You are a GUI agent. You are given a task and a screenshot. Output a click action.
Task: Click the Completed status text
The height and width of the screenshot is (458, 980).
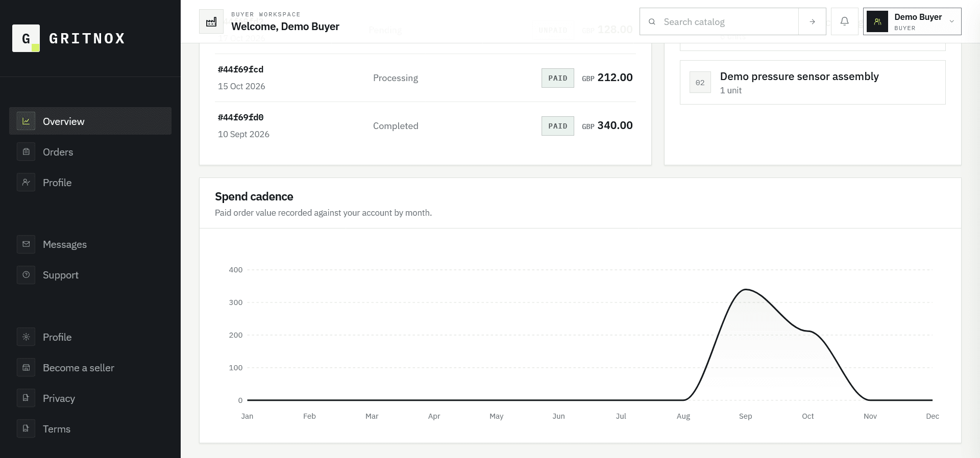point(396,126)
